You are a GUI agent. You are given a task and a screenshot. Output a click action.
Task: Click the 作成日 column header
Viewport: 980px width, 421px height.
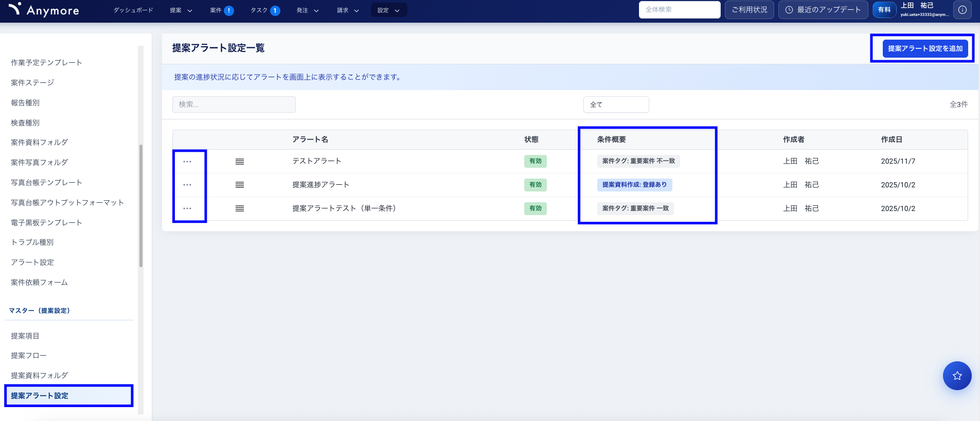[x=892, y=139]
